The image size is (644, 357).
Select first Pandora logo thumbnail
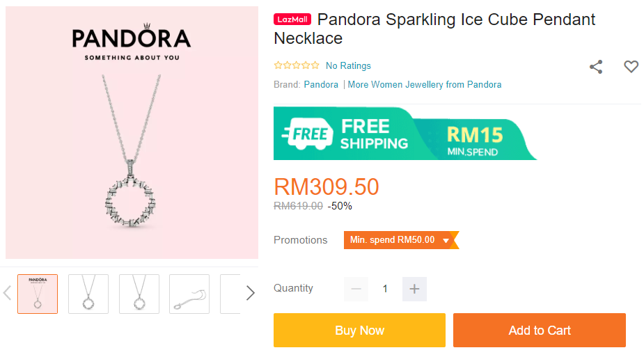(x=38, y=294)
